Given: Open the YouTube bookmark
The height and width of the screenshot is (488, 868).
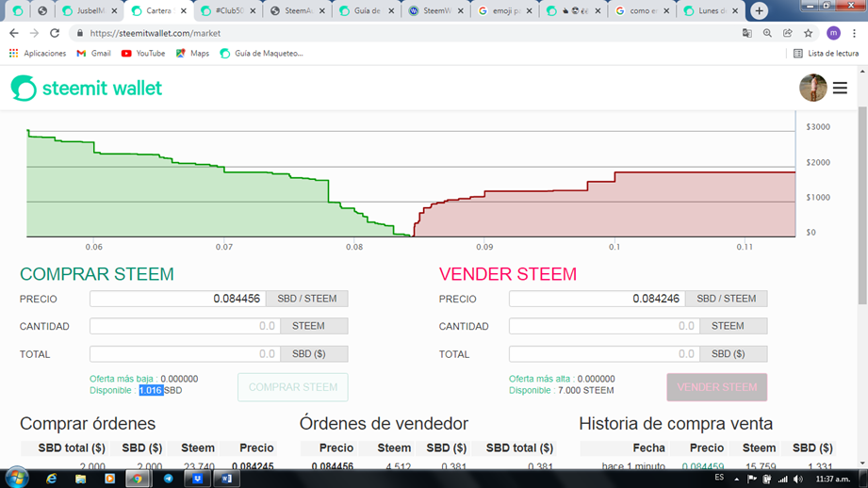Looking at the screenshot, I should coord(143,53).
